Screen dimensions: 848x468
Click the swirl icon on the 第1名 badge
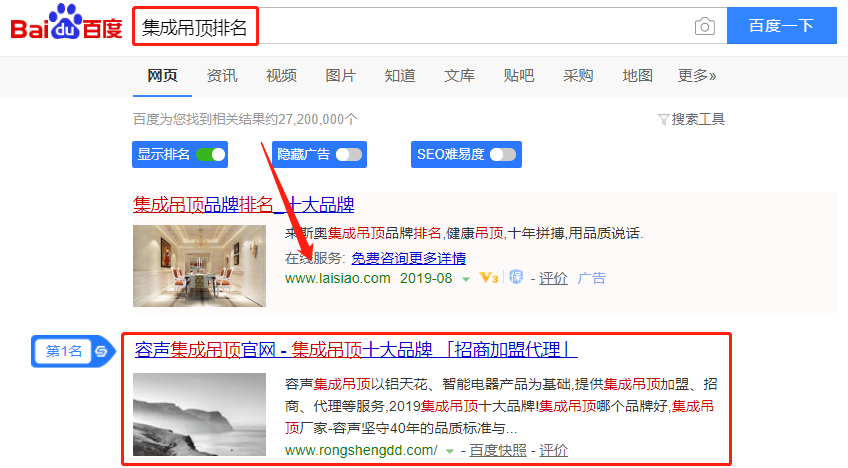tap(102, 351)
